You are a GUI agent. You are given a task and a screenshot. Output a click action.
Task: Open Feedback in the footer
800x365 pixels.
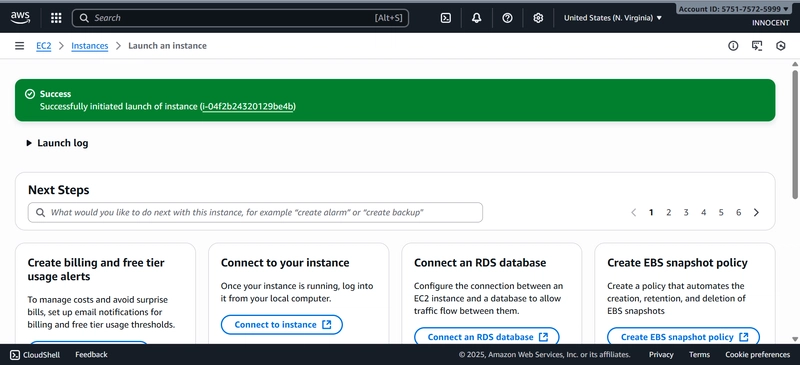click(91, 354)
